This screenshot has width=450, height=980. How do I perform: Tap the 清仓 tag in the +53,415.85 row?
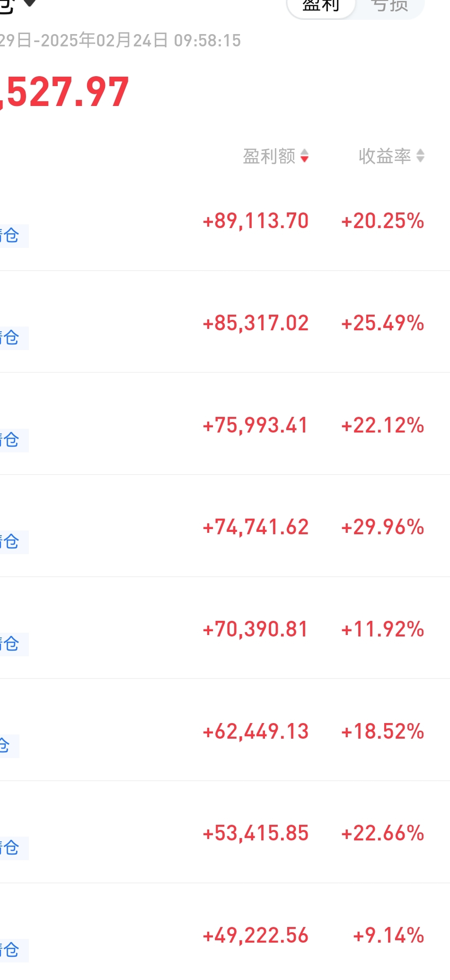point(11,848)
